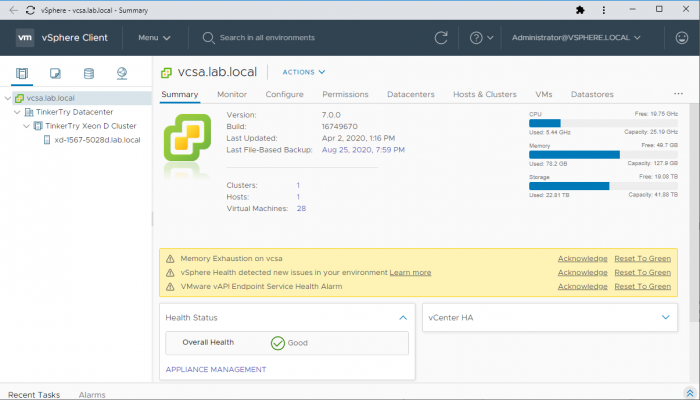Acknowledge the Memory Exhaustion on vcsa alarm
The width and height of the screenshot is (700, 400).
click(x=583, y=258)
